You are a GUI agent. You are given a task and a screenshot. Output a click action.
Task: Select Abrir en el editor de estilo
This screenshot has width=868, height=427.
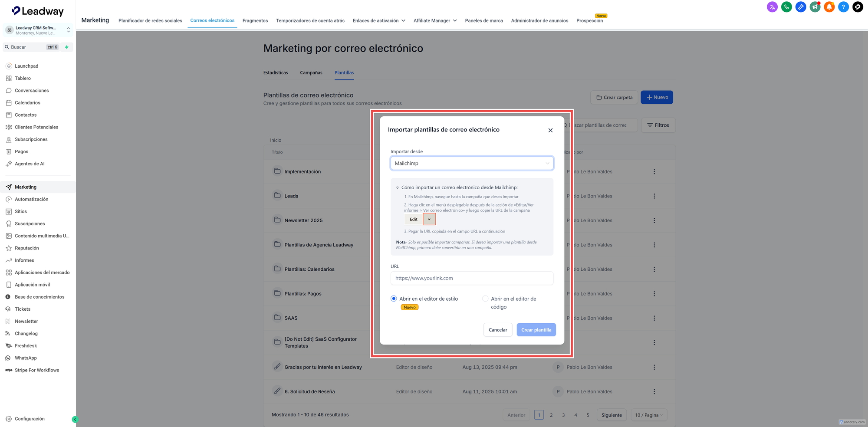click(394, 299)
